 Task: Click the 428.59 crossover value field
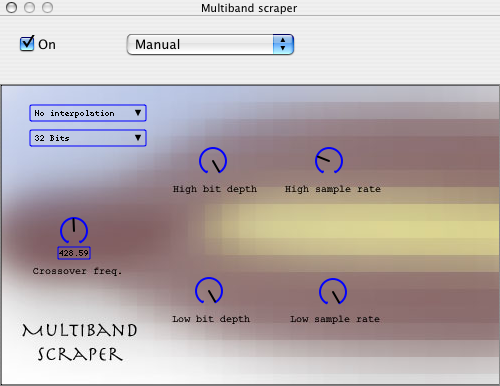pos(74,253)
